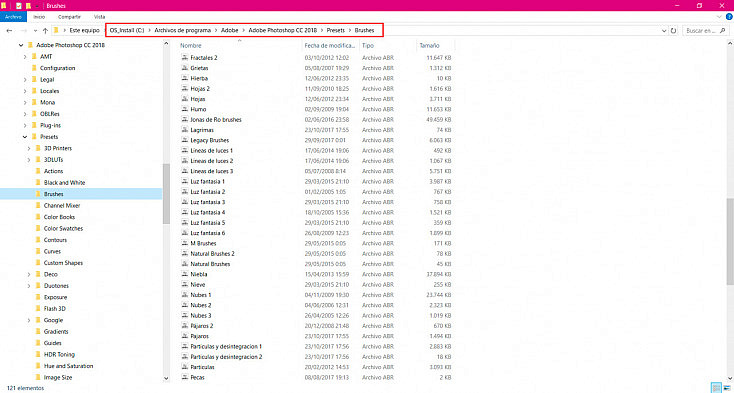Open the address bar history dropdown
This screenshot has height=393, width=734.
[x=664, y=30]
